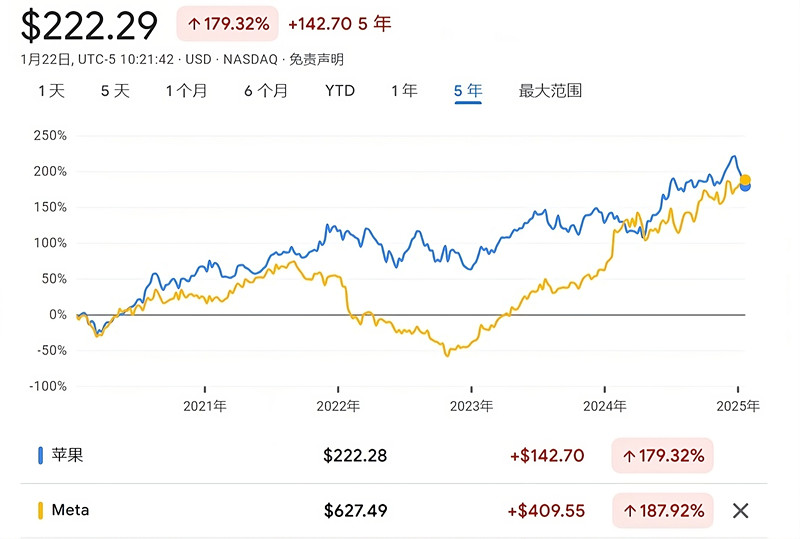Click the $222.29 headline price
800x539 pixels.
pyautogui.click(x=89, y=26)
